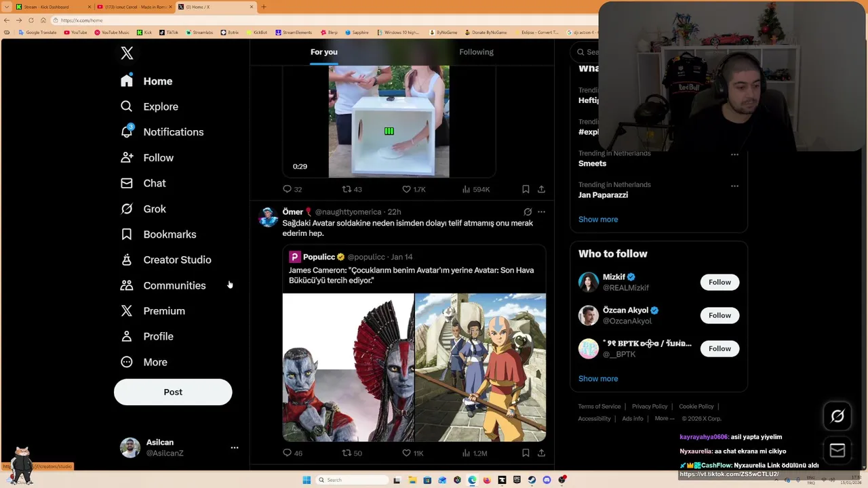The height and width of the screenshot is (488, 868).
Task: Expand More footer links
Action: click(665, 418)
